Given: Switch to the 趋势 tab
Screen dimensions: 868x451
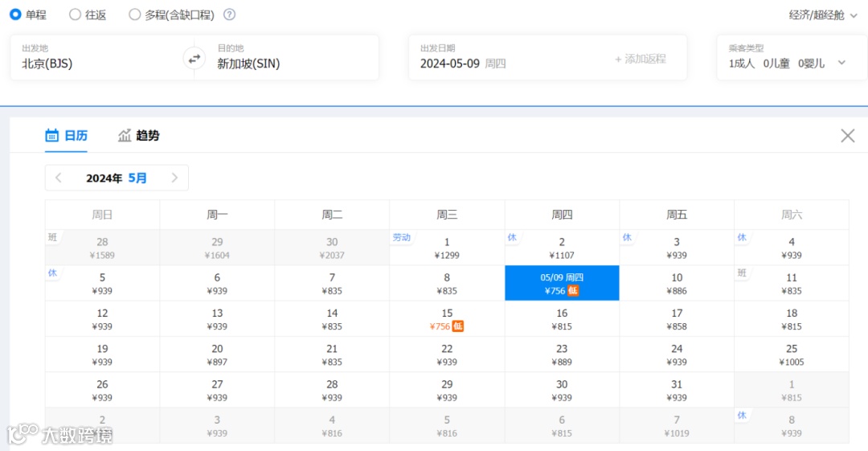Looking at the screenshot, I should (139, 136).
